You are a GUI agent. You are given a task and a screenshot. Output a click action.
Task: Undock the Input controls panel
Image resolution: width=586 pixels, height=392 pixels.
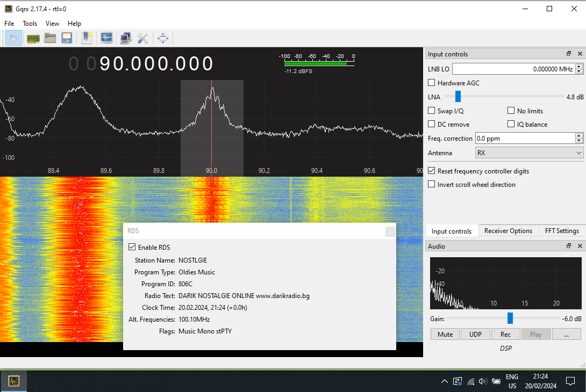[x=569, y=54]
